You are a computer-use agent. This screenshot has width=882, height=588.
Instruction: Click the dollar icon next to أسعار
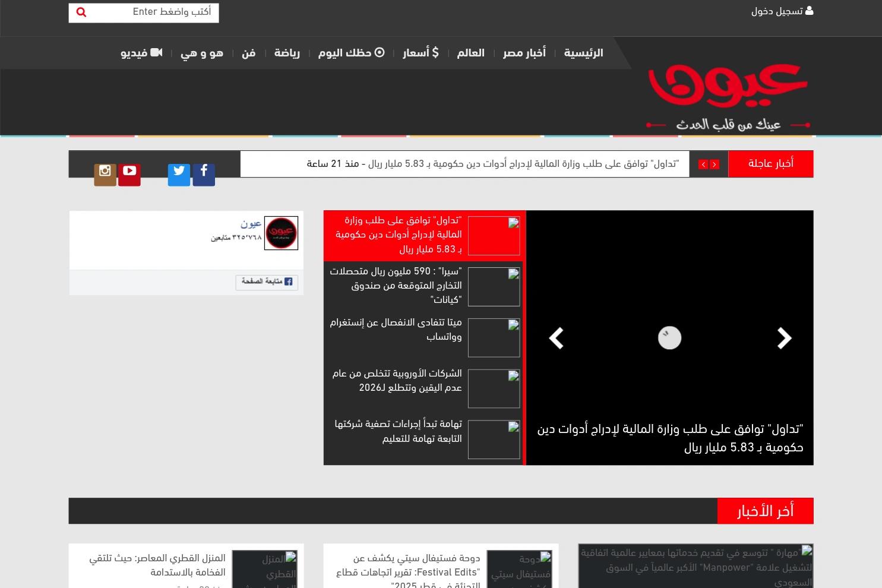tap(436, 52)
